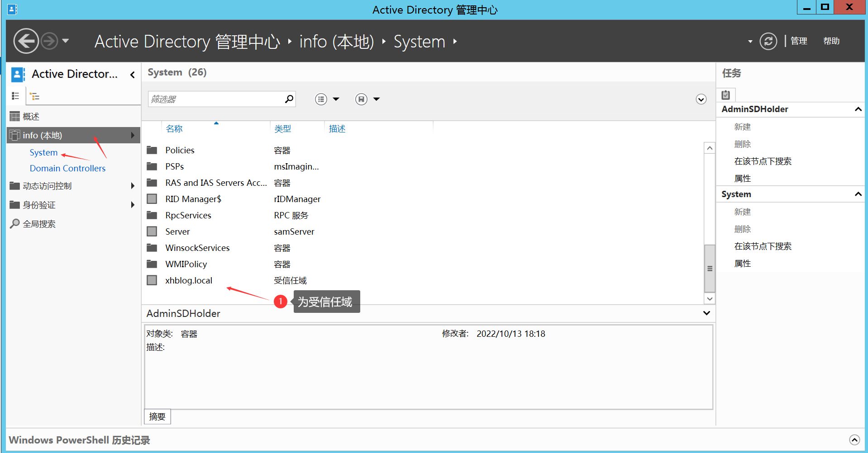The height and width of the screenshot is (453, 868).
Task: Open dropdown arrow left of refresh
Action: [x=750, y=42]
